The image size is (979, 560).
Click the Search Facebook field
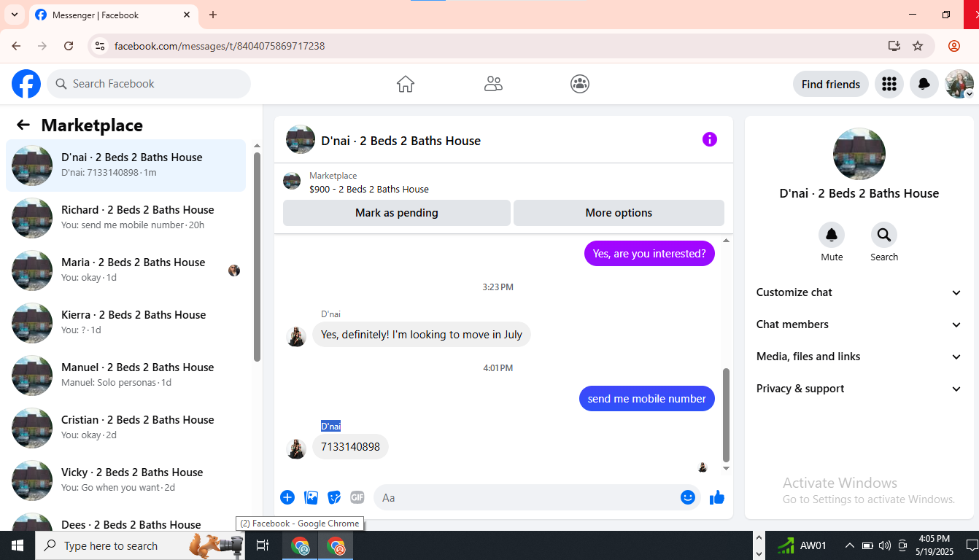[x=149, y=84]
